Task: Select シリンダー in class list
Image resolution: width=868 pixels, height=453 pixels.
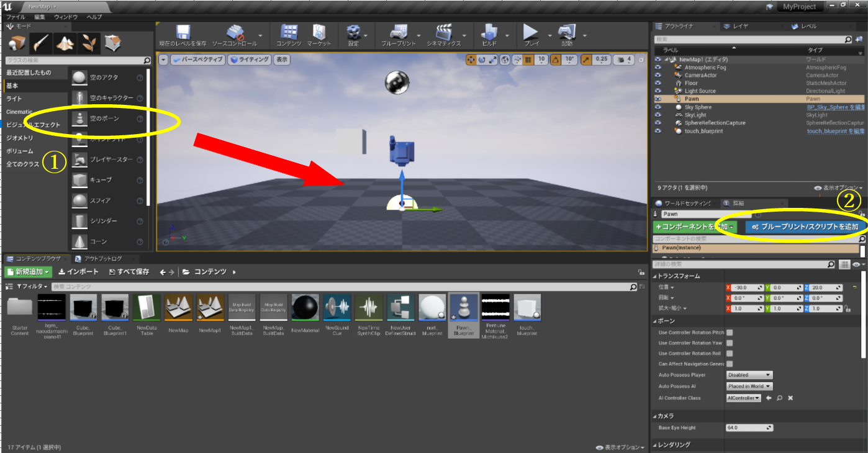Action: coord(107,221)
